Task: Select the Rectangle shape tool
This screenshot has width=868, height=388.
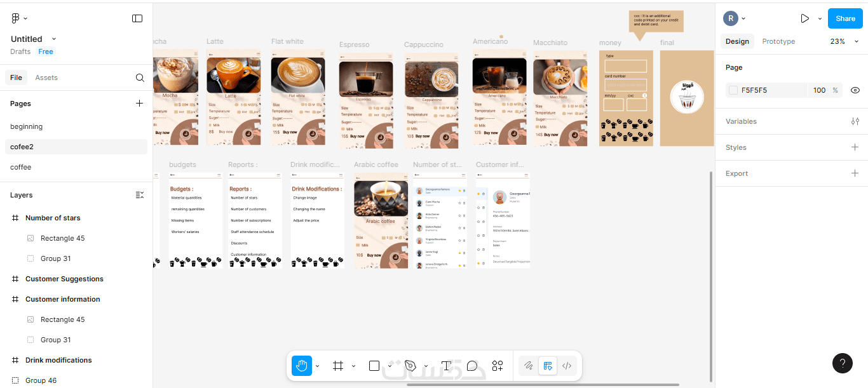Action: [x=374, y=366]
